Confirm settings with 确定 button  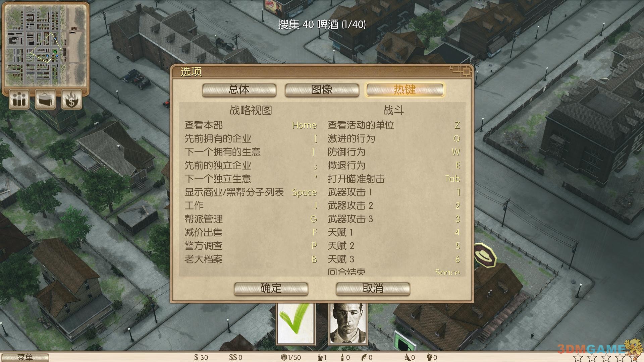pyautogui.click(x=271, y=289)
